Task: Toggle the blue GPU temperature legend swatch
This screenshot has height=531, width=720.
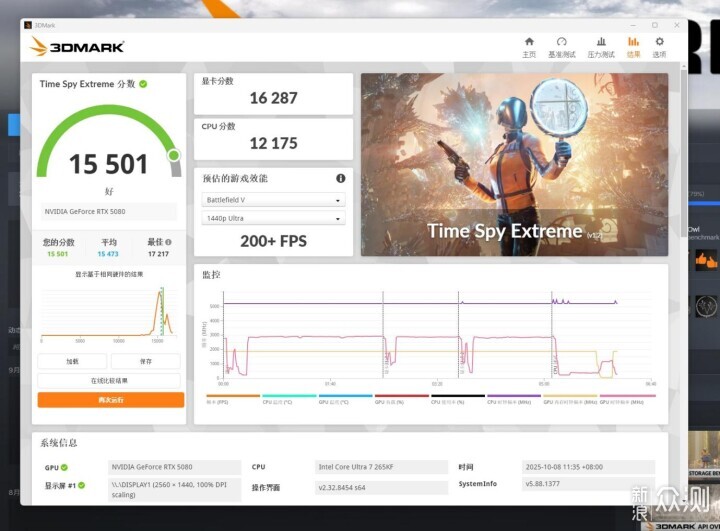Action: (345, 395)
